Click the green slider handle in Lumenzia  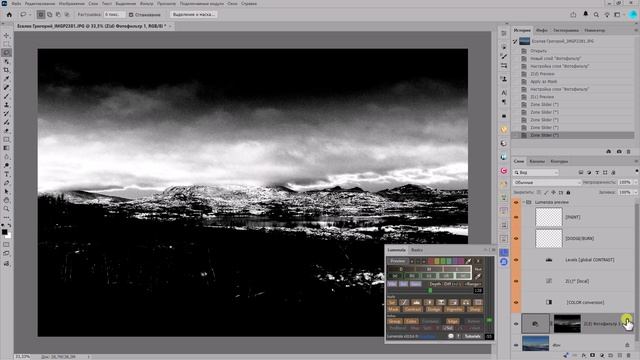(x=430, y=291)
